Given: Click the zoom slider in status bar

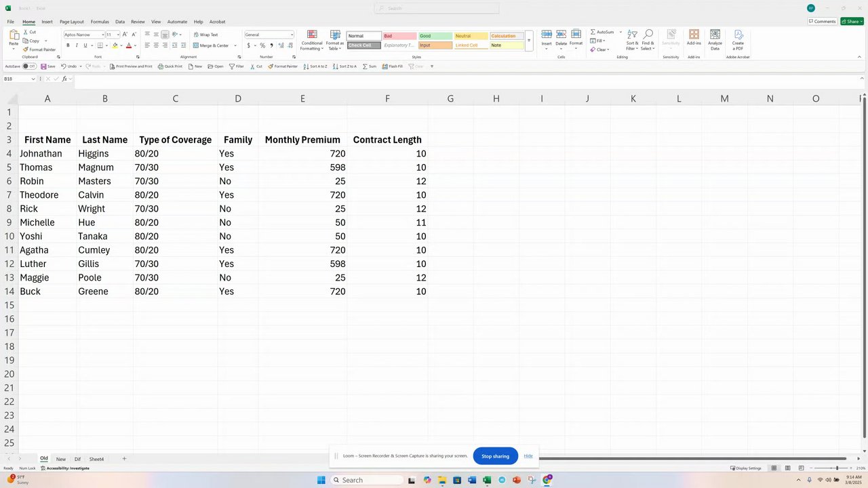Looking at the screenshot, I should [x=837, y=468].
